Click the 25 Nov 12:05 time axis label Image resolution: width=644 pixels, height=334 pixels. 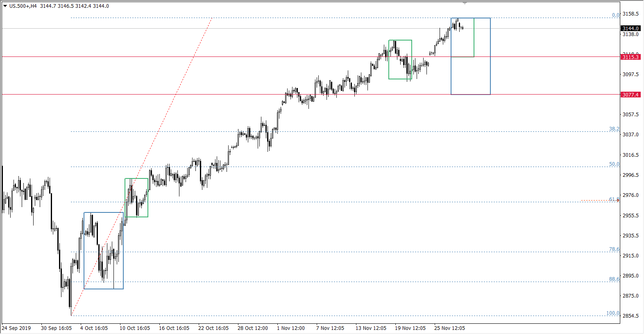tap(449, 328)
